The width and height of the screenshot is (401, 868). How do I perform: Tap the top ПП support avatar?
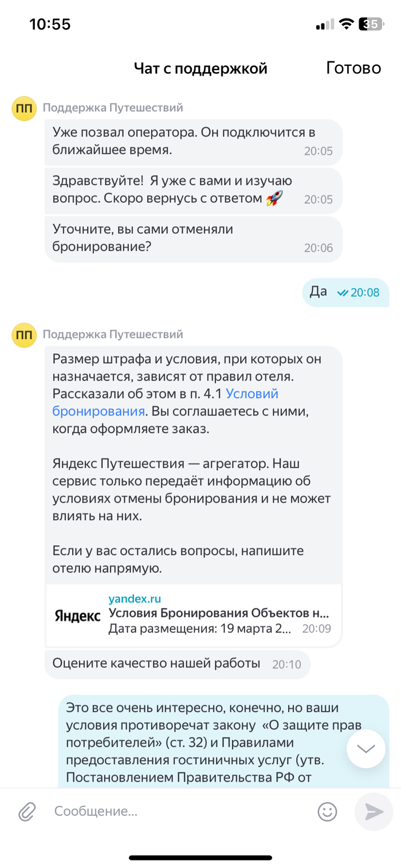[24, 108]
